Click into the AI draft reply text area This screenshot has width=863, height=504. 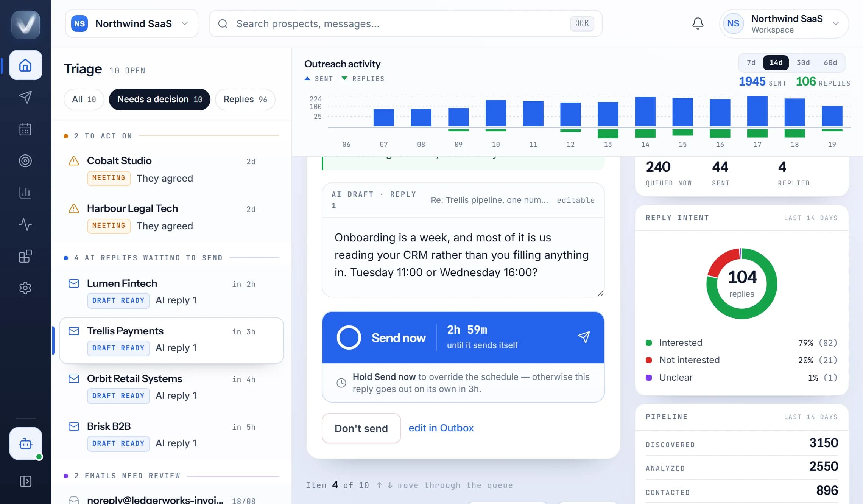463,257
